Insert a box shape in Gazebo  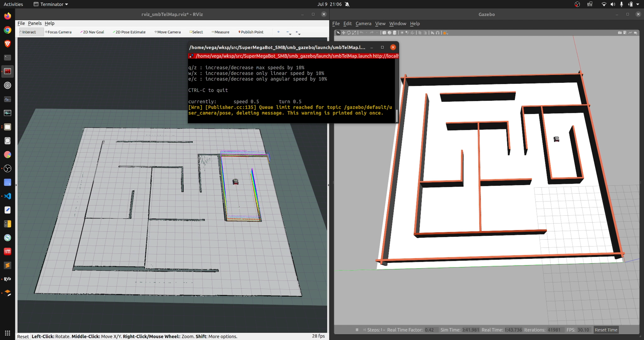384,33
